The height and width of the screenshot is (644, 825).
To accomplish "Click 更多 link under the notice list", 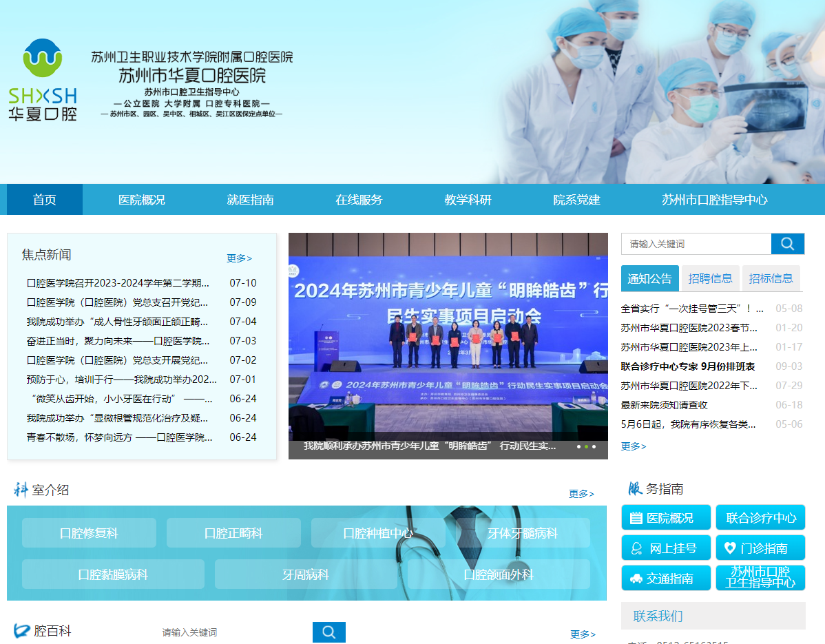I will (634, 446).
